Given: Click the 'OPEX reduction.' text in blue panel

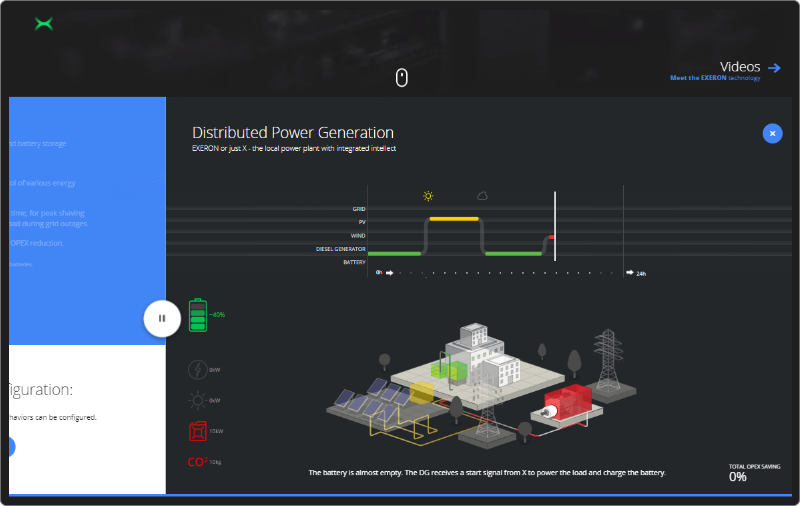Looking at the screenshot, I should [x=37, y=243].
